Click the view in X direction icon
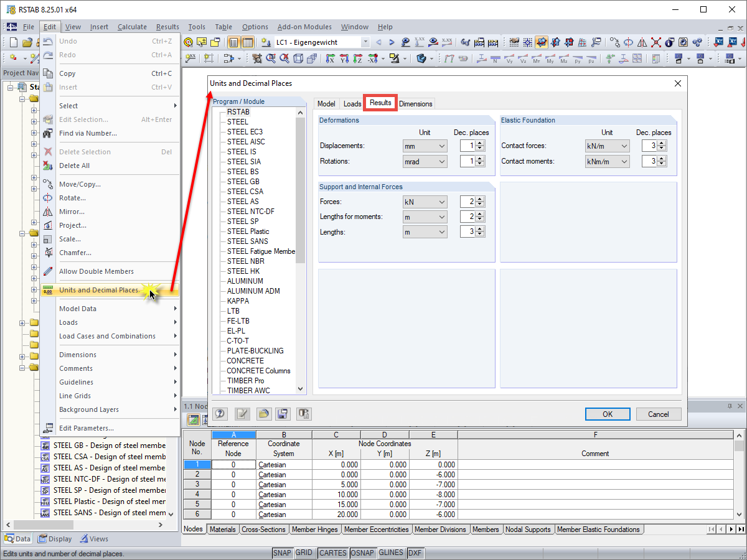 [331, 58]
